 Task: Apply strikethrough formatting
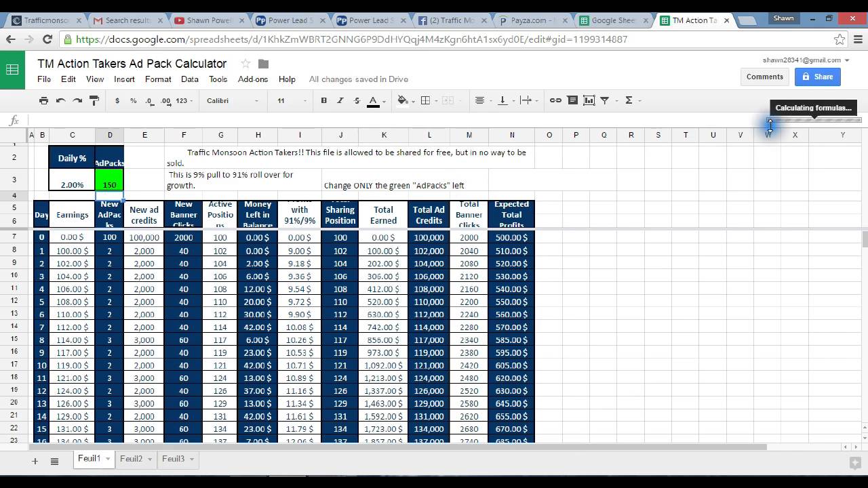tap(357, 100)
